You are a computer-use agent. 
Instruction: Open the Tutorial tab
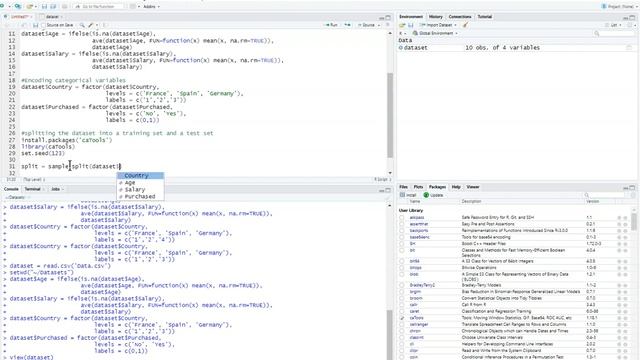484,17
